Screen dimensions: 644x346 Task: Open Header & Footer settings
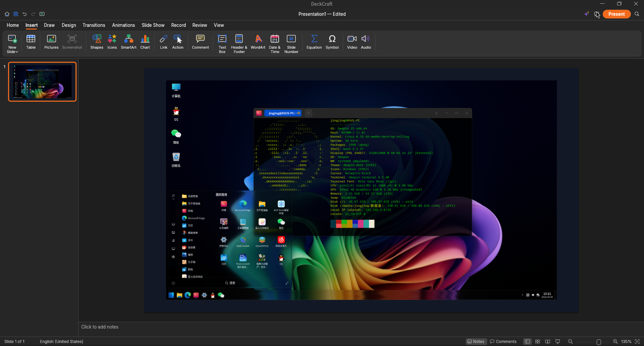pos(239,44)
